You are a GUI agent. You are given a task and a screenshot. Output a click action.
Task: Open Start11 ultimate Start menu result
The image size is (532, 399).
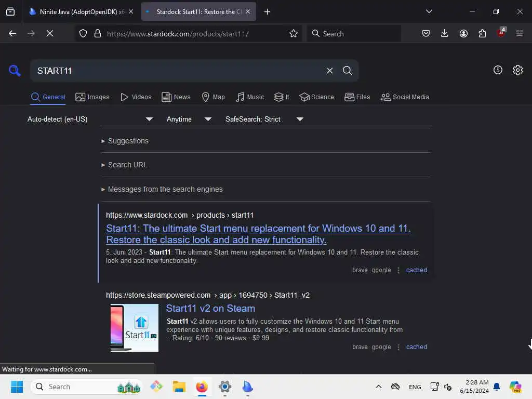[x=258, y=234]
